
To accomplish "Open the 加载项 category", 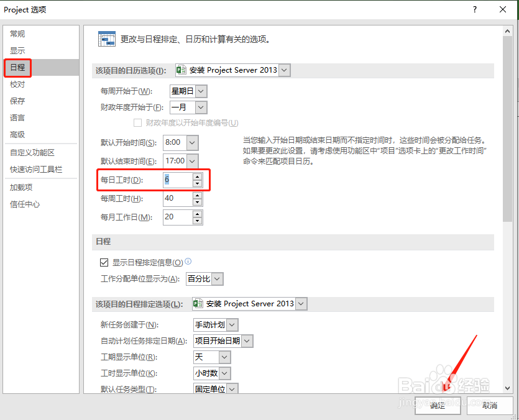I will 42,188.
